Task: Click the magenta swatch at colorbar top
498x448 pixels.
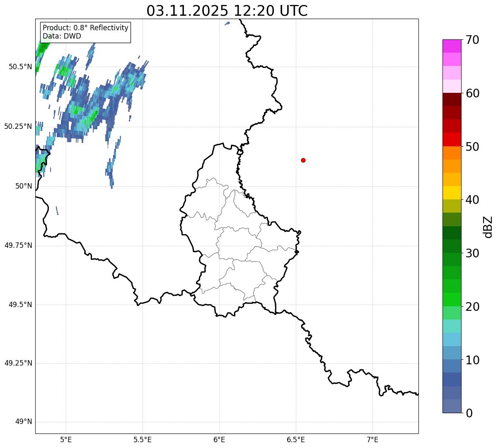Action: pyautogui.click(x=452, y=46)
